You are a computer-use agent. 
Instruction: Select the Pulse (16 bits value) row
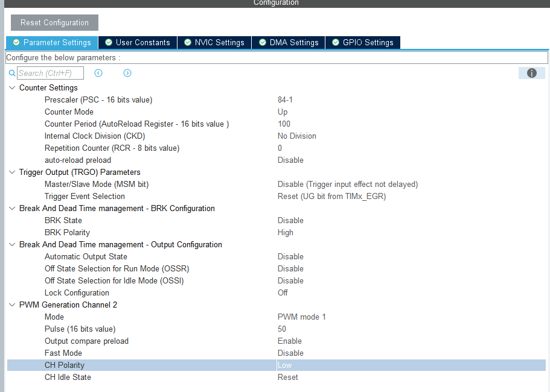click(80, 329)
